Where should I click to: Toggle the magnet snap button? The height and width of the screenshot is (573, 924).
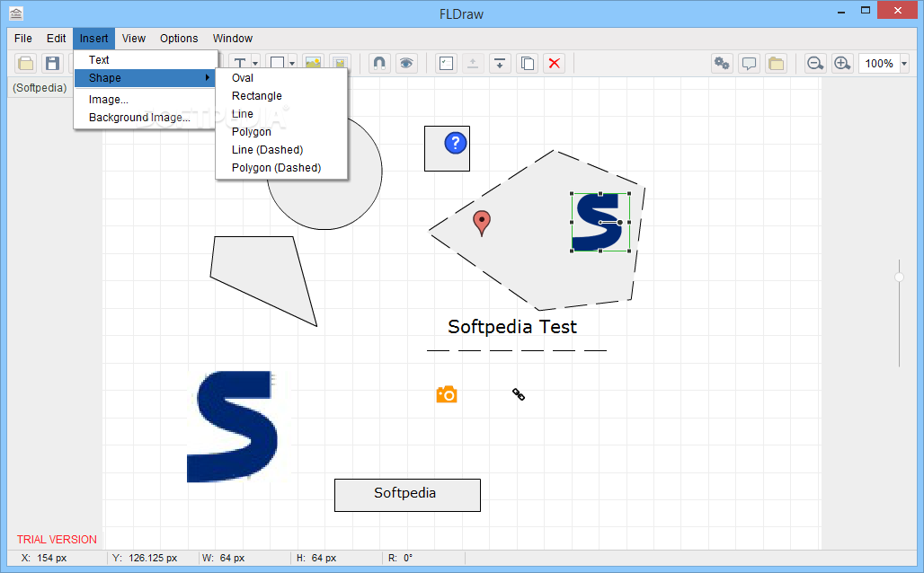pos(379,64)
